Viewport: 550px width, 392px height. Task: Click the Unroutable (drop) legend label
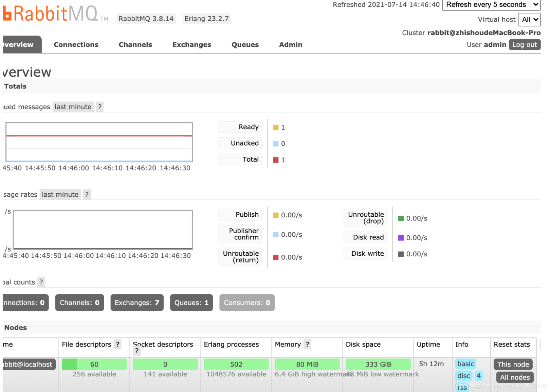[x=365, y=218]
